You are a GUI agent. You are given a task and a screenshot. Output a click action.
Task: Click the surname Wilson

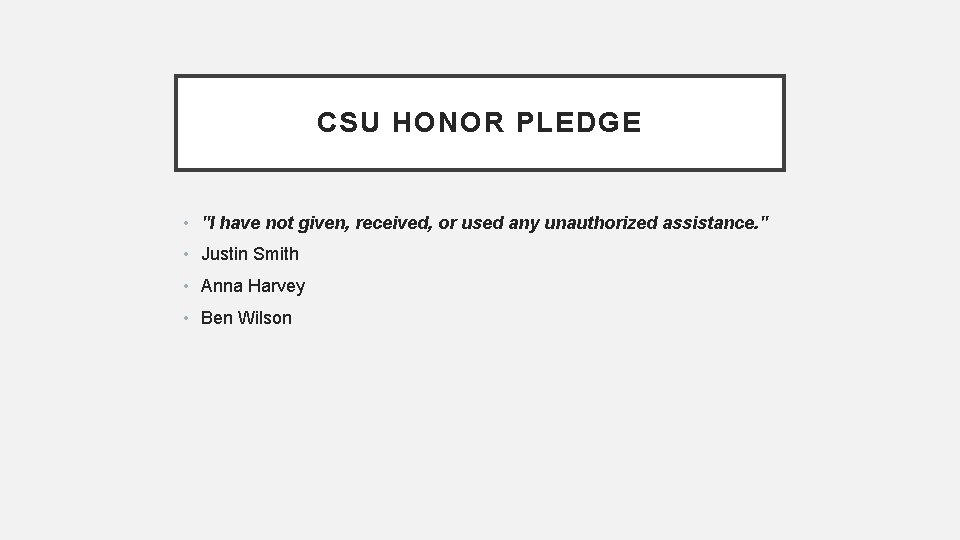265,318
